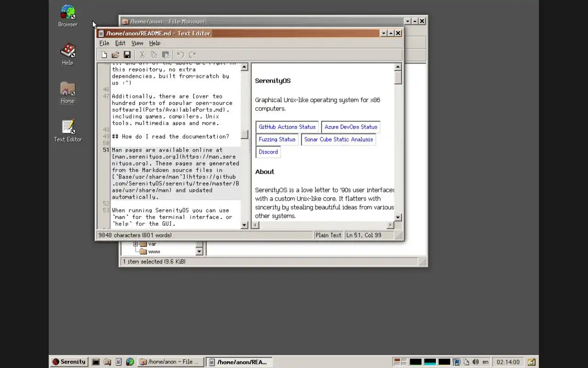Click the README Text Editor taskbar button
This screenshot has height=368, width=588.
(239, 362)
